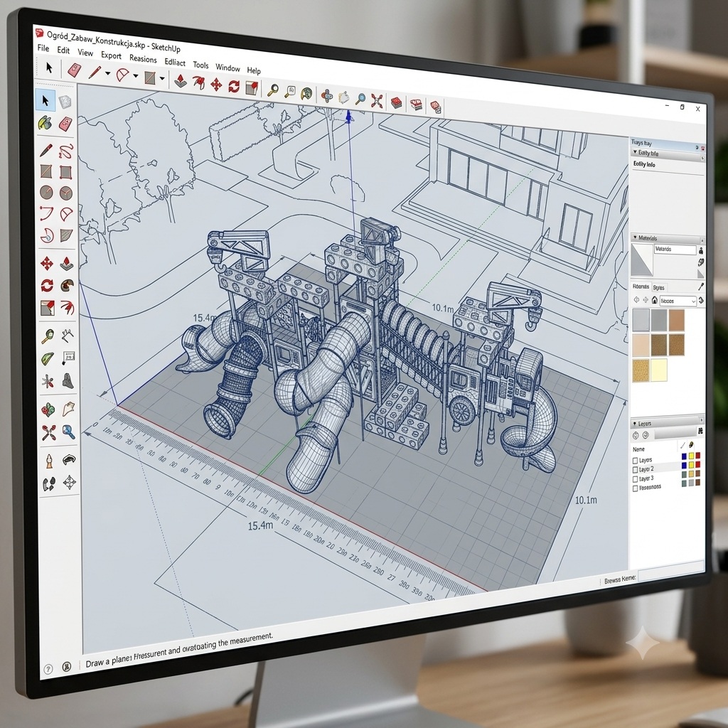Click the Orbit tool in top toolbar
This screenshot has width=728, height=728.
(x=327, y=96)
